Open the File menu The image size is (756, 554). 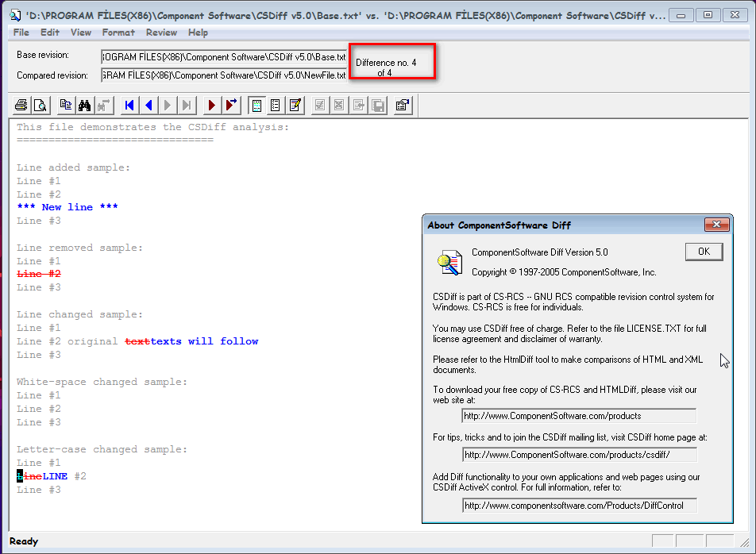21,33
